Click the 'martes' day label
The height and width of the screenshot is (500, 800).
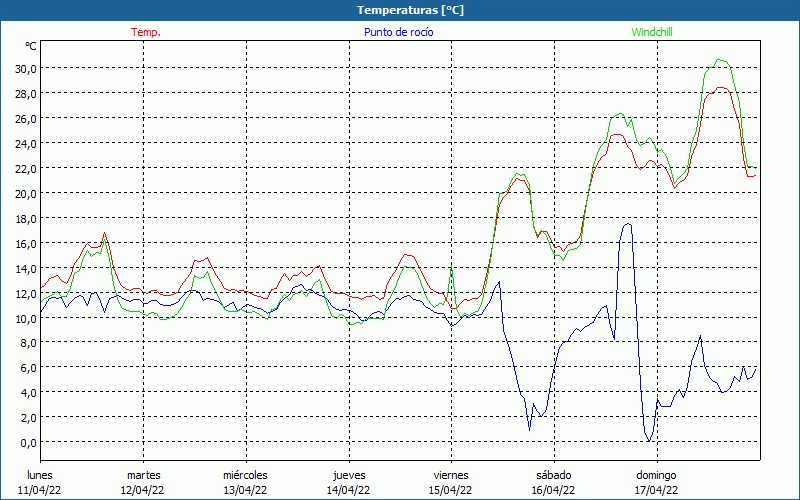pos(143,475)
